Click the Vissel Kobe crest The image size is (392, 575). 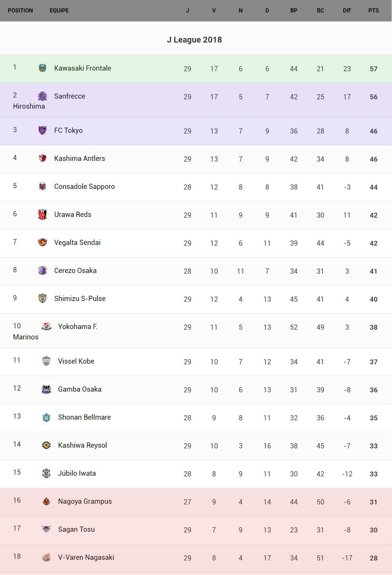pyautogui.click(x=46, y=361)
